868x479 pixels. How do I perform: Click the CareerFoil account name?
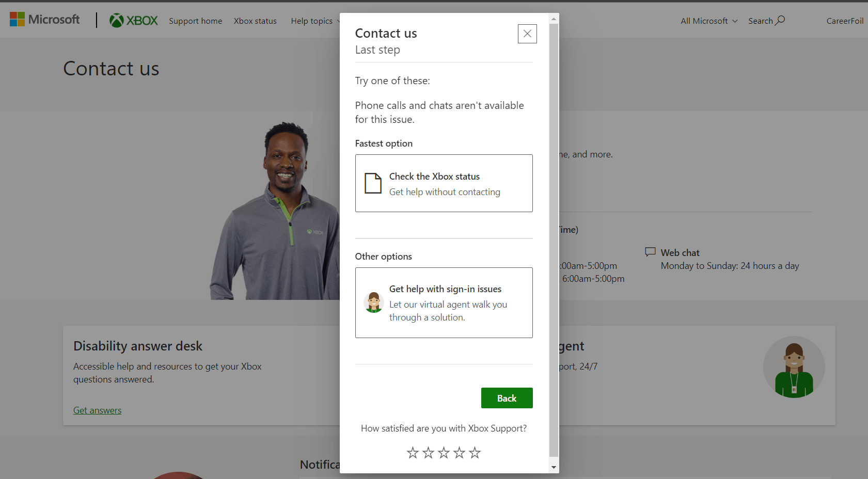[845, 21]
